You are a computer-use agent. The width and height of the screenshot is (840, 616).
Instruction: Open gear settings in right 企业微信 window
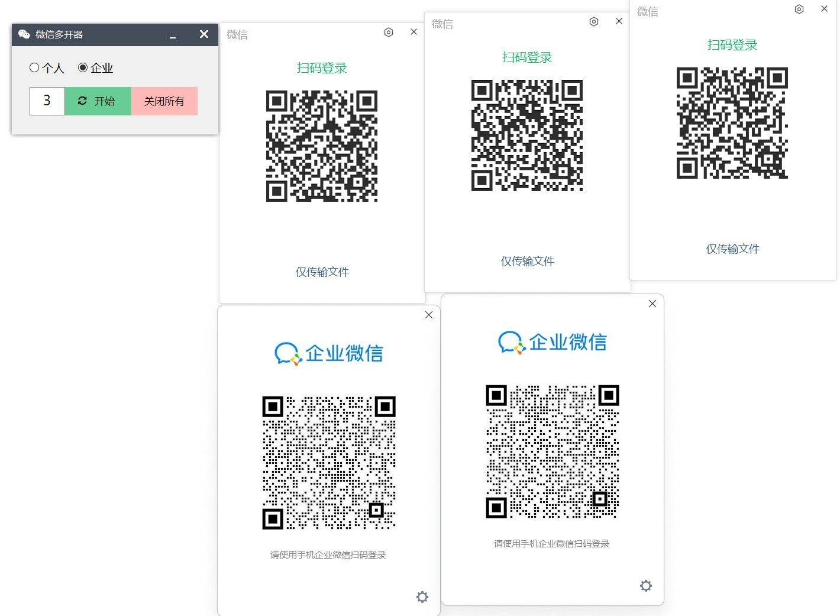coord(646,586)
